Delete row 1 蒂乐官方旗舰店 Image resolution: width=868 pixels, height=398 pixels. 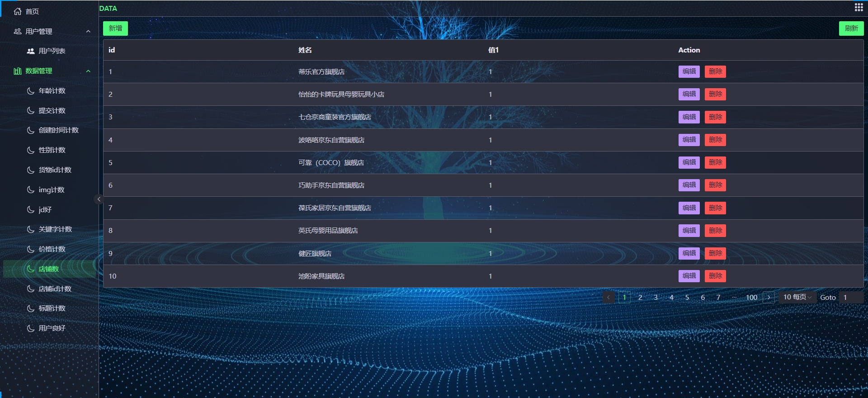[715, 71]
